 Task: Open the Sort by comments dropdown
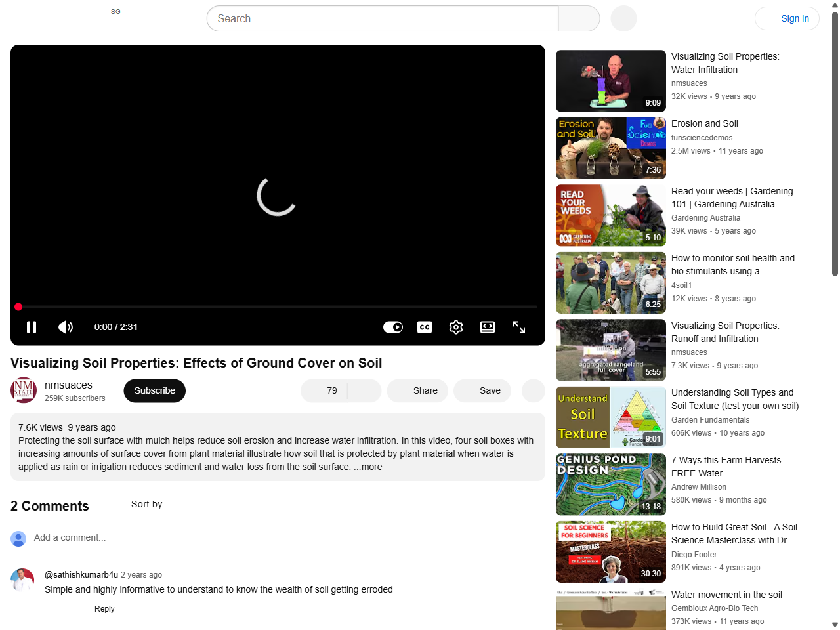[x=146, y=505]
